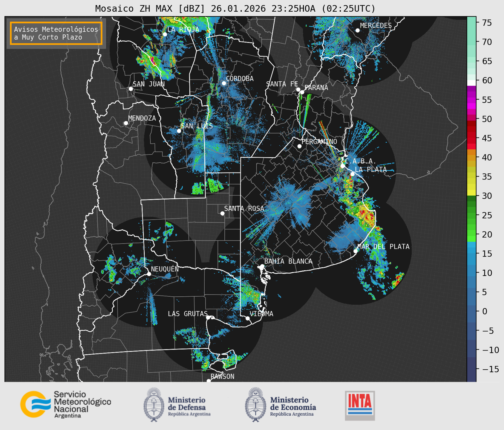Select the VIEDMA city label
This screenshot has width=504, height=430.
coord(261,314)
